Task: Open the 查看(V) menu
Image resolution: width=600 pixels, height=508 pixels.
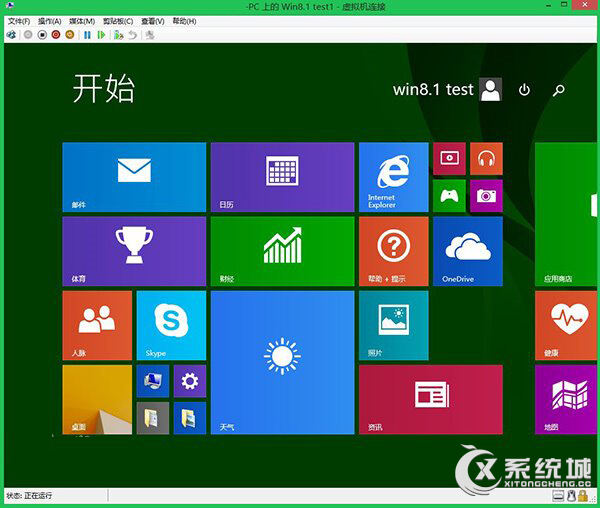Action: 153,21
